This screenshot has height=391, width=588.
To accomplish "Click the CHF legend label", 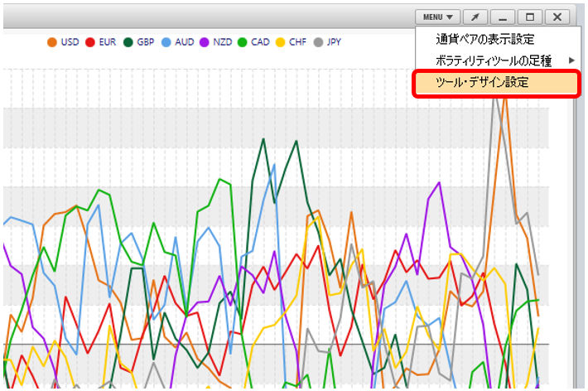I will pyautogui.click(x=298, y=42).
